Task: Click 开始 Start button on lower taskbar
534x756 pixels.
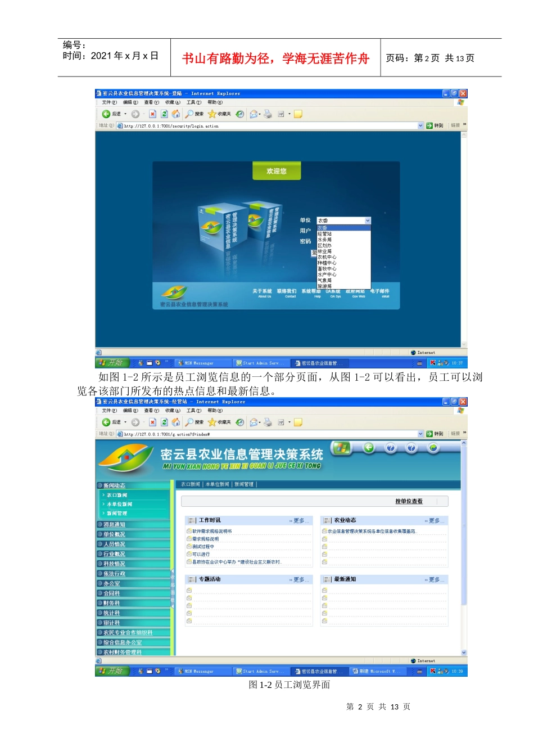Action: click(112, 671)
